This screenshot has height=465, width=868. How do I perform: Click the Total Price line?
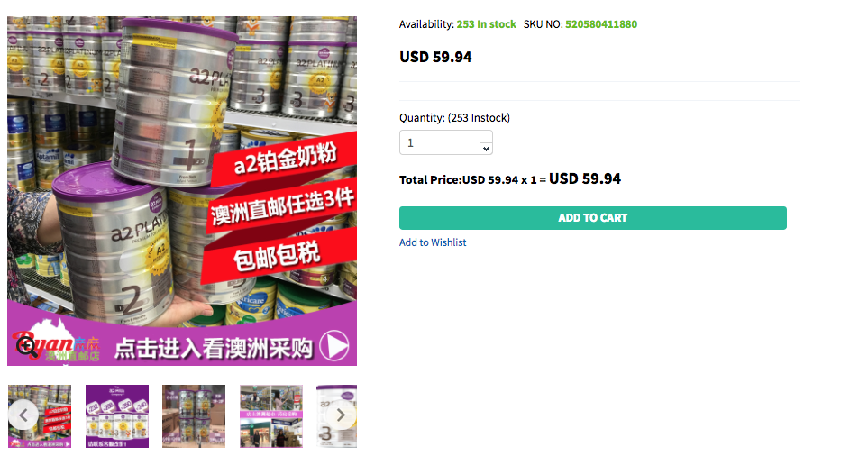pyautogui.click(x=510, y=178)
